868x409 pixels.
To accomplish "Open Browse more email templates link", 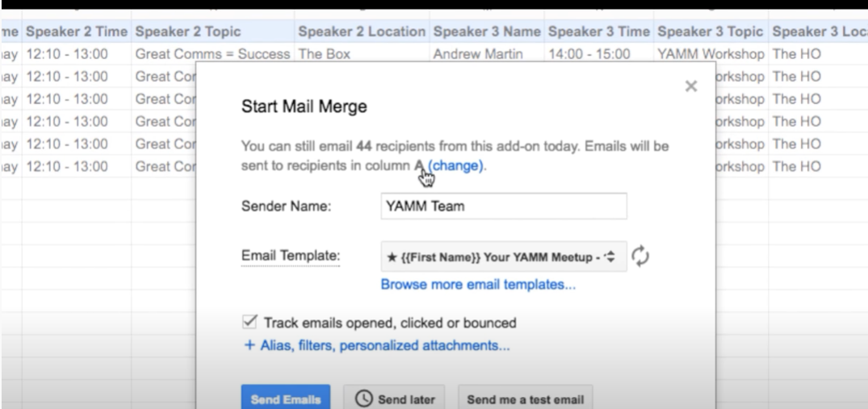I will click(478, 285).
